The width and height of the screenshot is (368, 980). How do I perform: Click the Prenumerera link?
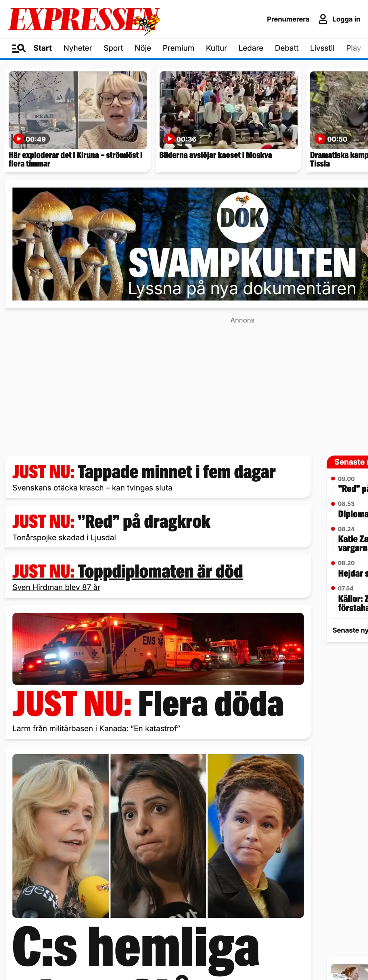(288, 20)
